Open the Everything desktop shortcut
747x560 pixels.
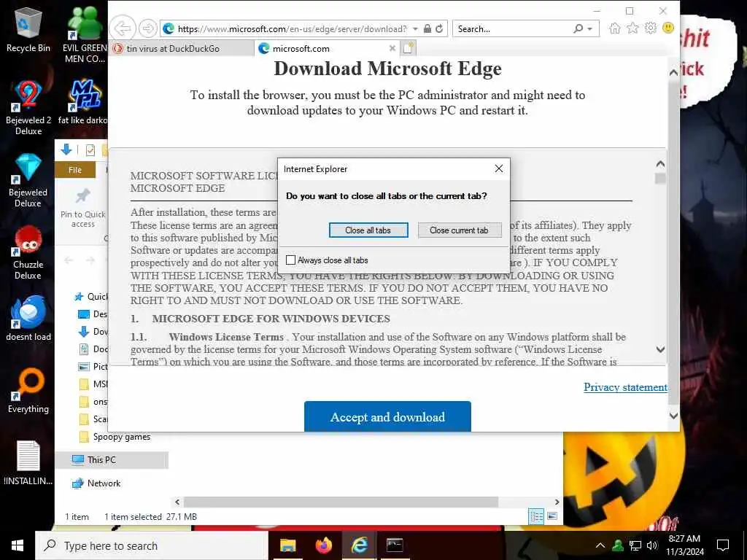[x=28, y=391]
